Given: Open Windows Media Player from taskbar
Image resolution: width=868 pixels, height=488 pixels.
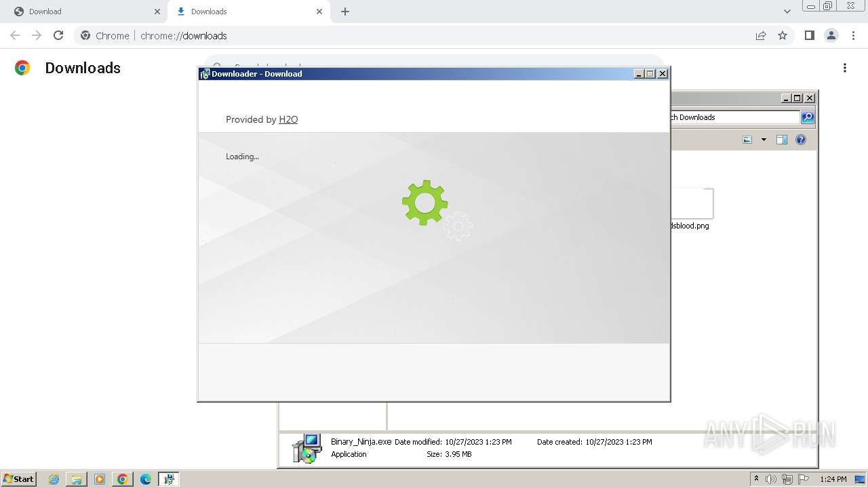Looking at the screenshot, I should point(100,479).
